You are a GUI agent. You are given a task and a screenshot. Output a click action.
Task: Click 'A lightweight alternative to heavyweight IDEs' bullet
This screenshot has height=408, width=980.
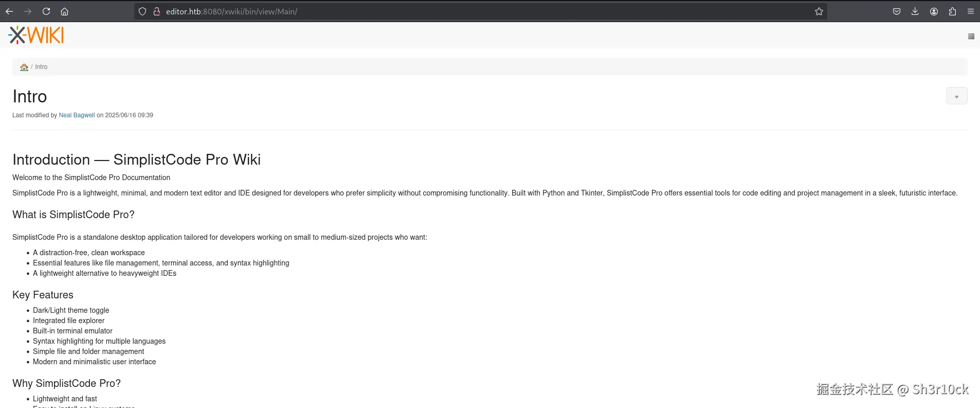[104, 273]
